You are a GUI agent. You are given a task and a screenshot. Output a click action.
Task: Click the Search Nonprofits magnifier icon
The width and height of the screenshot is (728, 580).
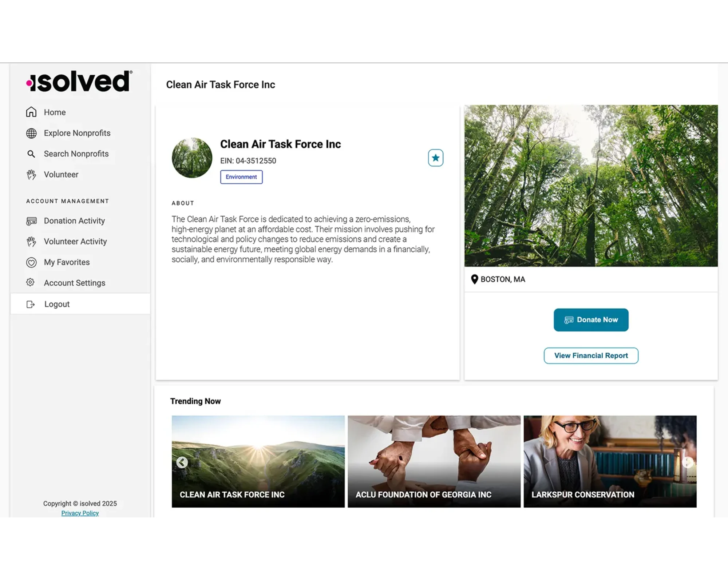(31, 154)
